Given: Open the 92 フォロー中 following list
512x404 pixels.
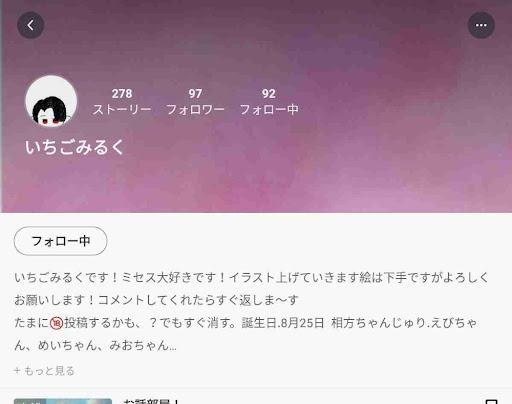Looking at the screenshot, I should pyautogui.click(x=269, y=102).
